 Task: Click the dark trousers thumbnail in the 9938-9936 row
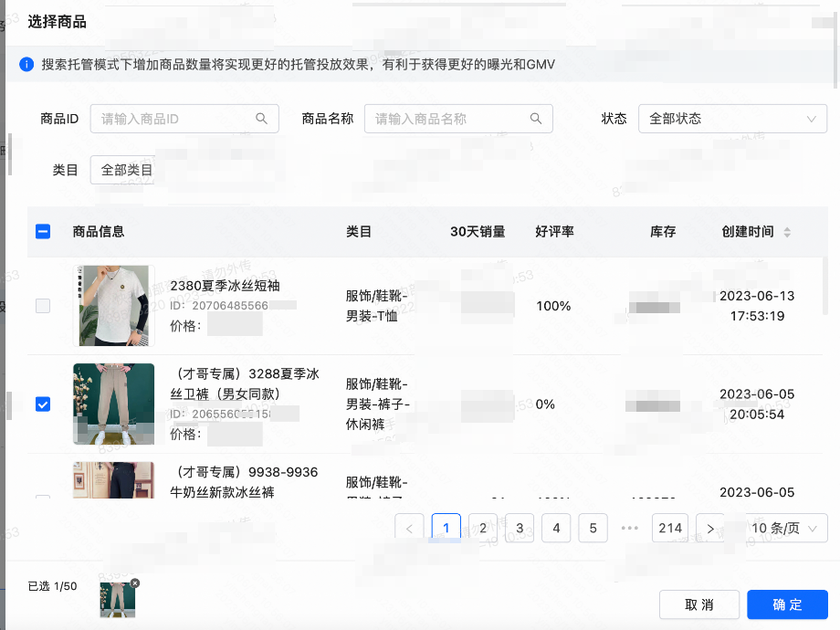pyautogui.click(x=113, y=480)
